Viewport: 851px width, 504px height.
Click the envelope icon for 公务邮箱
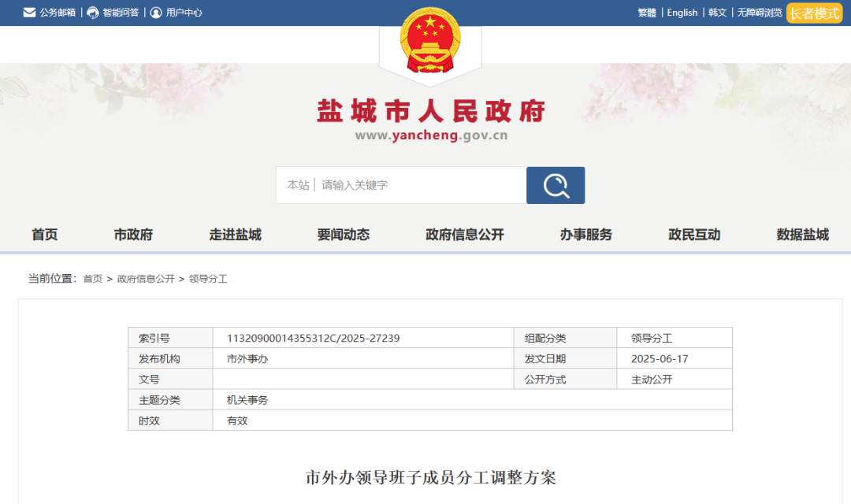(x=29, y=13)
